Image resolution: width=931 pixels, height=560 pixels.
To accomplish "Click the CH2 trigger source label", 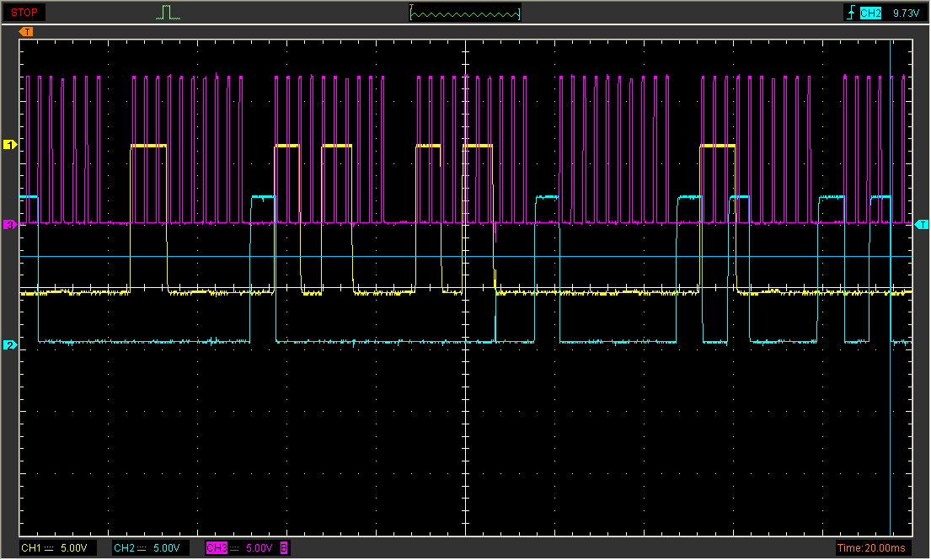I will coord(870,13).
